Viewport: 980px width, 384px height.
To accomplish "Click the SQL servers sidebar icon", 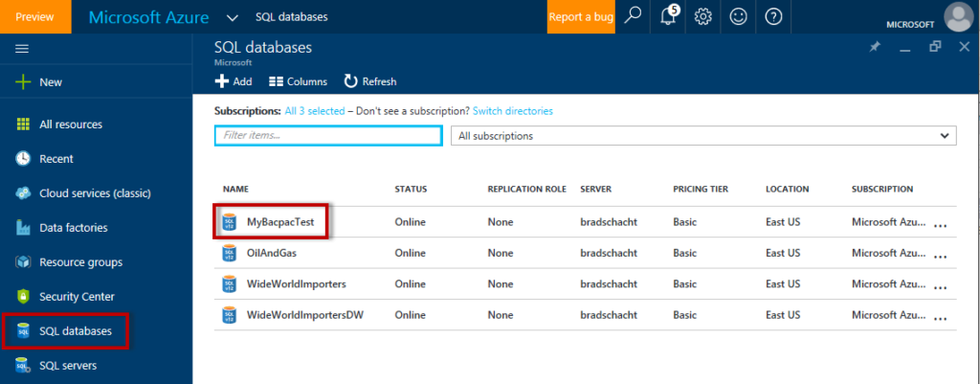I will [x=23, y=365].
